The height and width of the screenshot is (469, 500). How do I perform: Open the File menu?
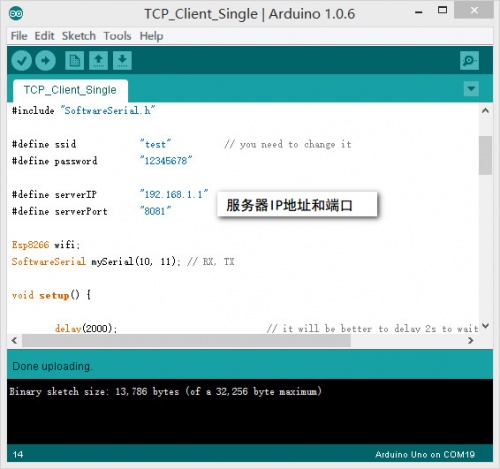[x=19, y=36]
